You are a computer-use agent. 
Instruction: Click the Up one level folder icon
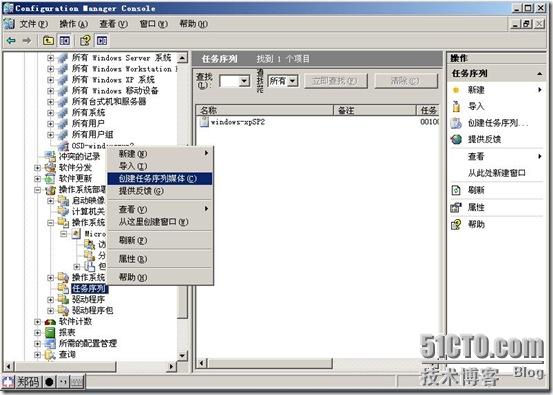48,41
